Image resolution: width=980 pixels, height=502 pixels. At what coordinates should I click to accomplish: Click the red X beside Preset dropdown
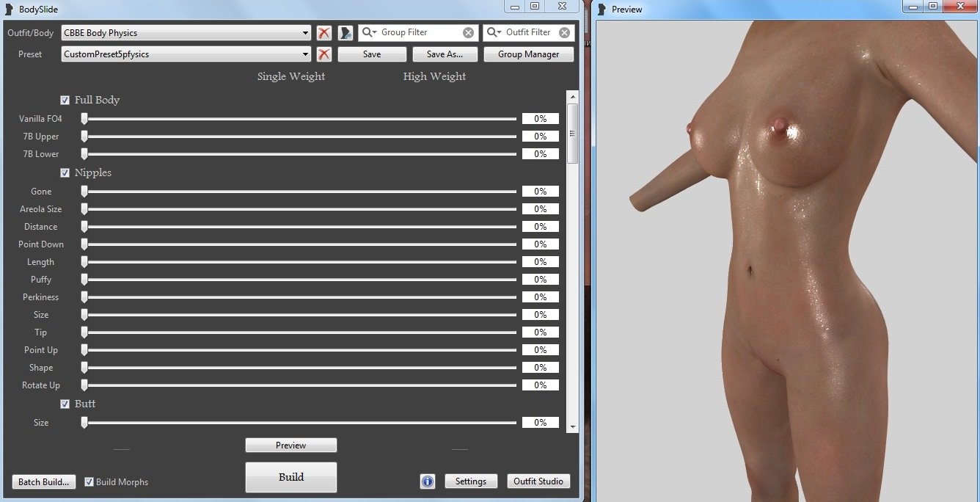click(324, 54)
